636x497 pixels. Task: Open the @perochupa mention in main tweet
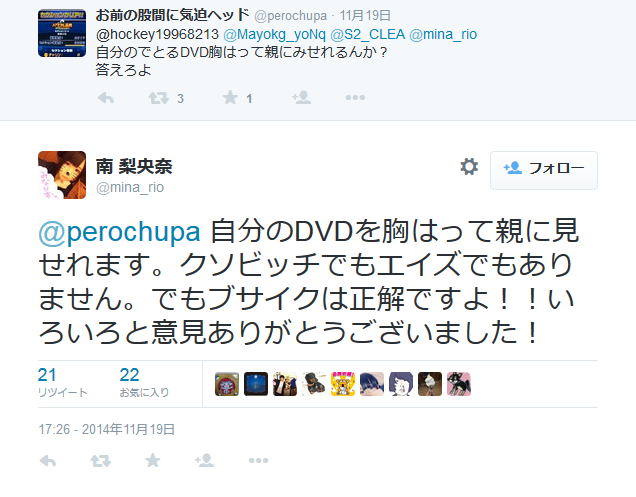(119, 232)
